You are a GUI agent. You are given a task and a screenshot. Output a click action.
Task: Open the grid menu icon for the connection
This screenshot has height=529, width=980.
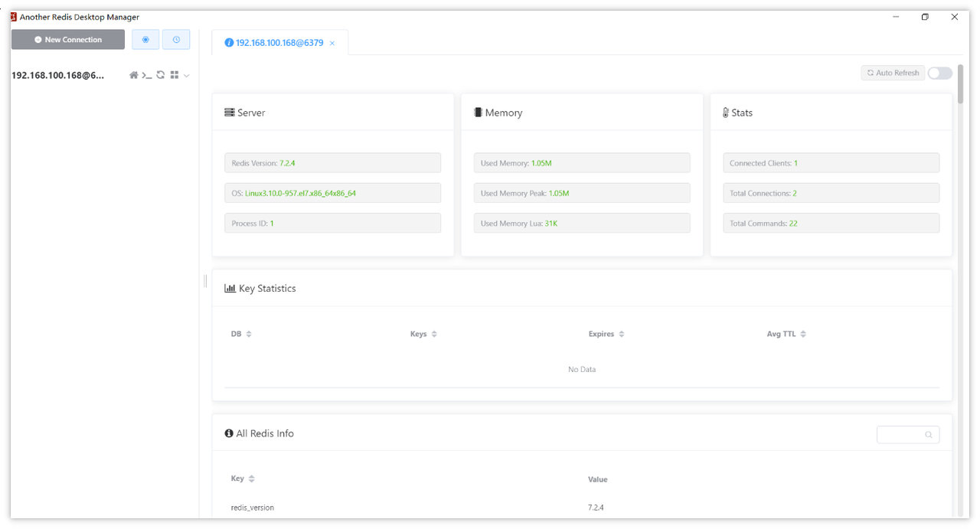tap(175, 75)
